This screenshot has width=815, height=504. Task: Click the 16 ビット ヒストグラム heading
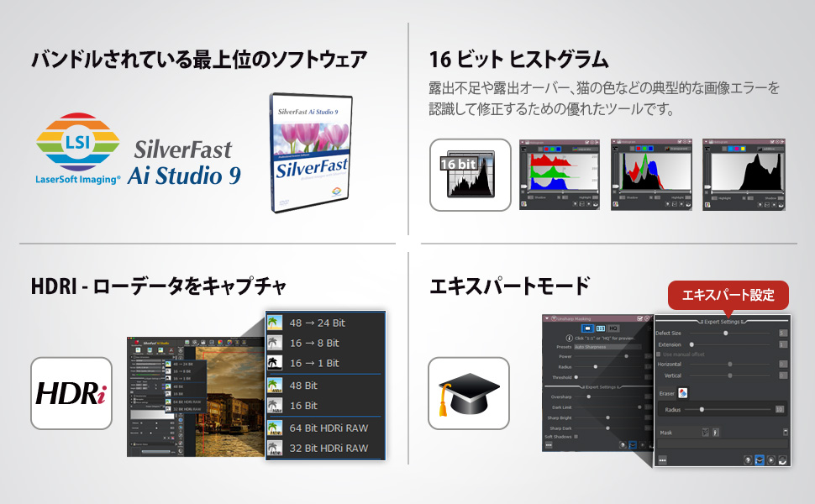[x=518, y=60]
